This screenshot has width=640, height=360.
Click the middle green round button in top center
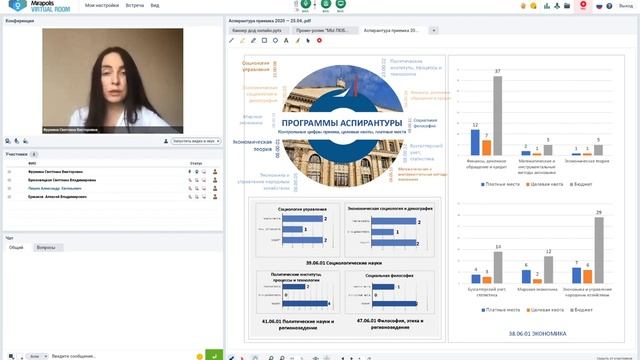click(x=326, y=4)
